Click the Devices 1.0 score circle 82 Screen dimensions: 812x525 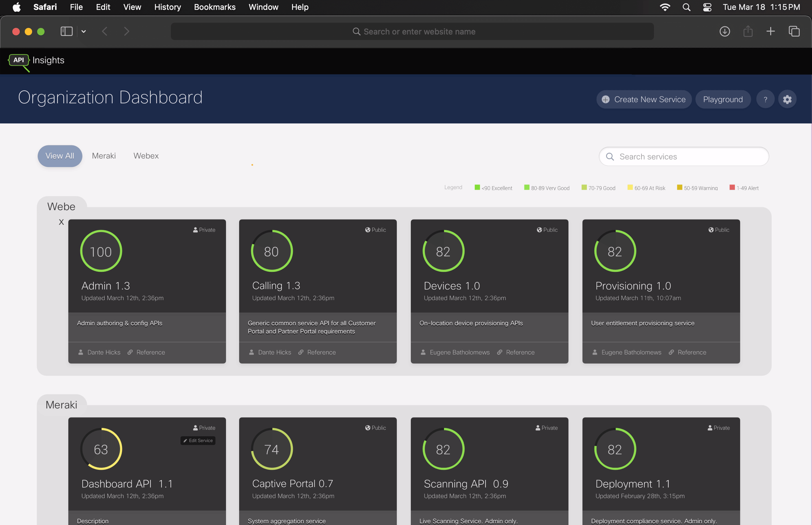click(x=443, y=251)
